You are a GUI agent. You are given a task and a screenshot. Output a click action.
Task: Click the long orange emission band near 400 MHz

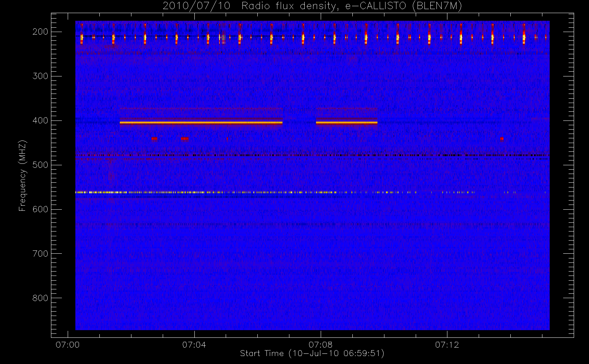tap(201, 123)
